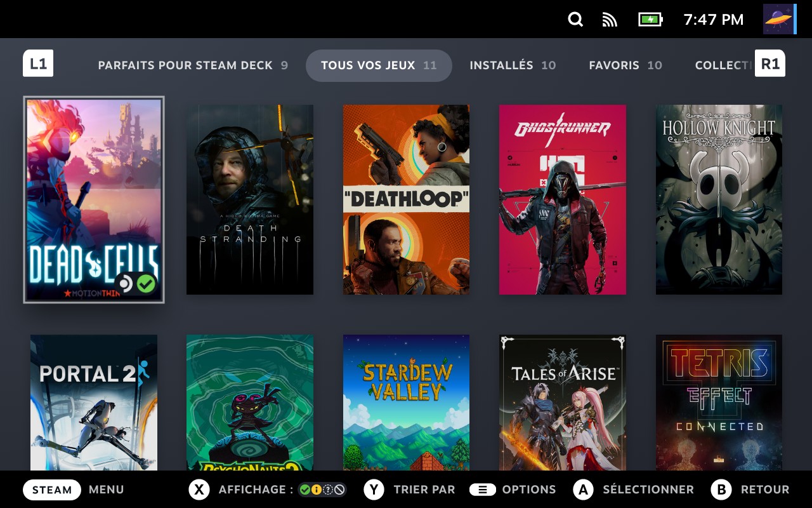This screenshot has width=812, height=508.
Task: Open the Options label in footer
Action: [529, 490]
